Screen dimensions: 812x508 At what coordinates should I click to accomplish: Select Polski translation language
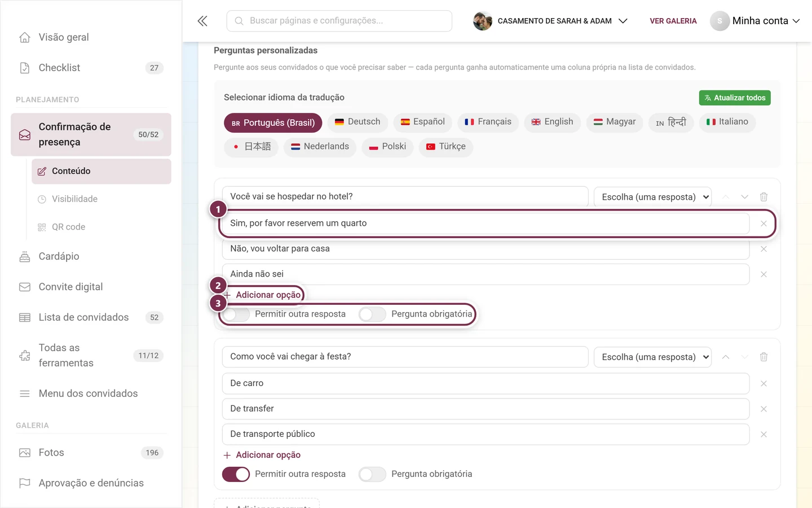(x=387, y=147)
